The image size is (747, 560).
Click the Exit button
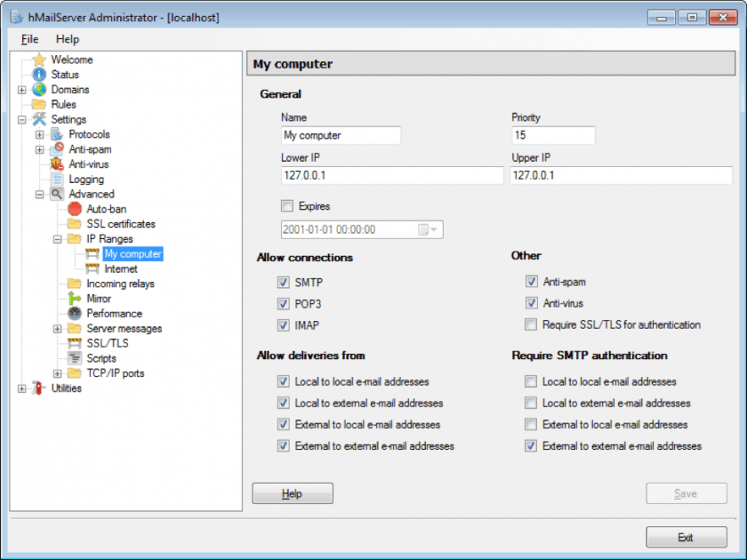click(686, 537)
